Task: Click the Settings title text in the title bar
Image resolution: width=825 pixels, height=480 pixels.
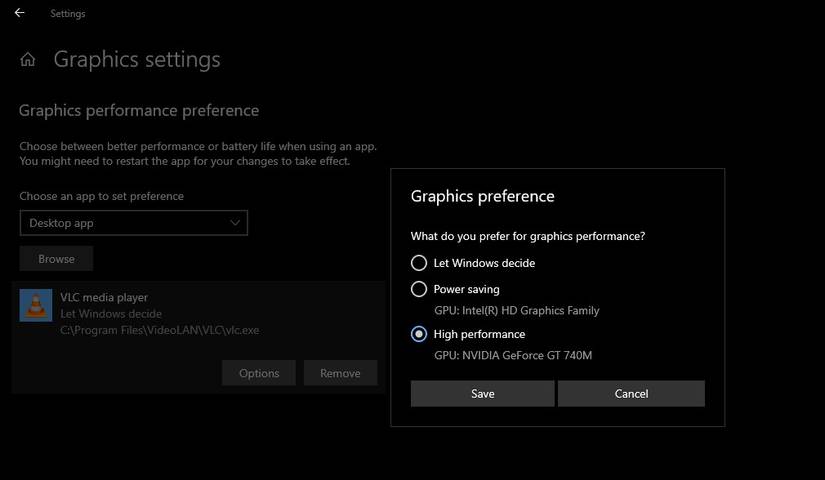Action: tap(68, 14)
